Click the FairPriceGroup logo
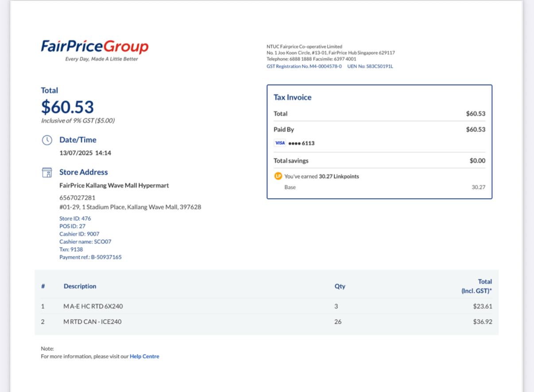The width and height of the screenshot is (534, 392). coord(95,50)
